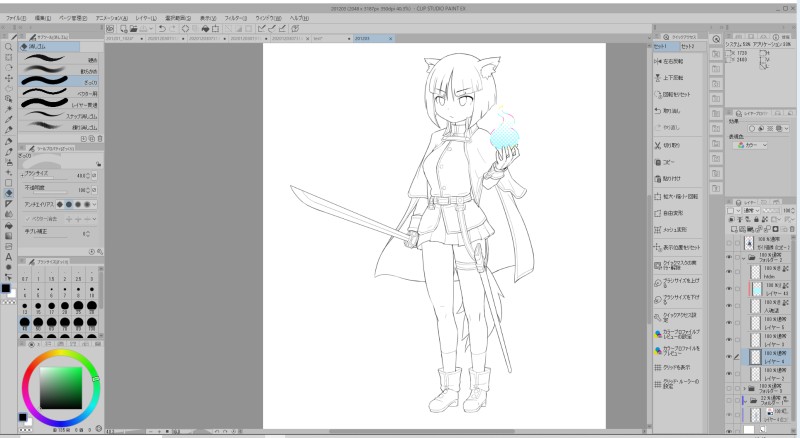Click the New document icon in command bar

point(123,29)
